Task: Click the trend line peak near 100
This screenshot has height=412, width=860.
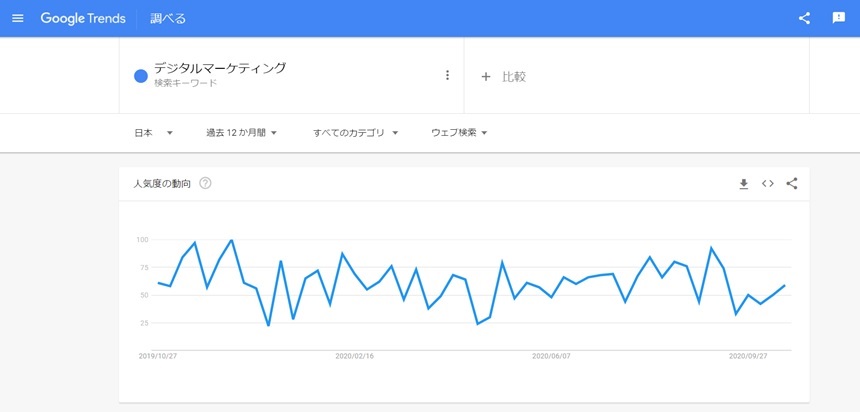Action: (x=232, y=240)
